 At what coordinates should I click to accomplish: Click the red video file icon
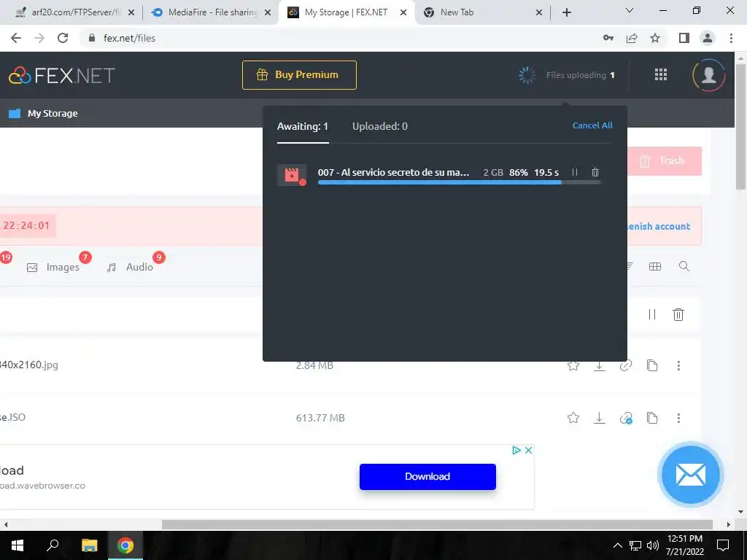tap(292, 175)
